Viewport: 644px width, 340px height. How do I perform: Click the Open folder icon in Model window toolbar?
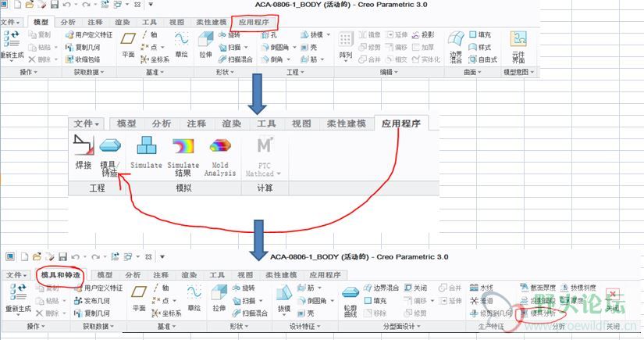click(29, 5)
